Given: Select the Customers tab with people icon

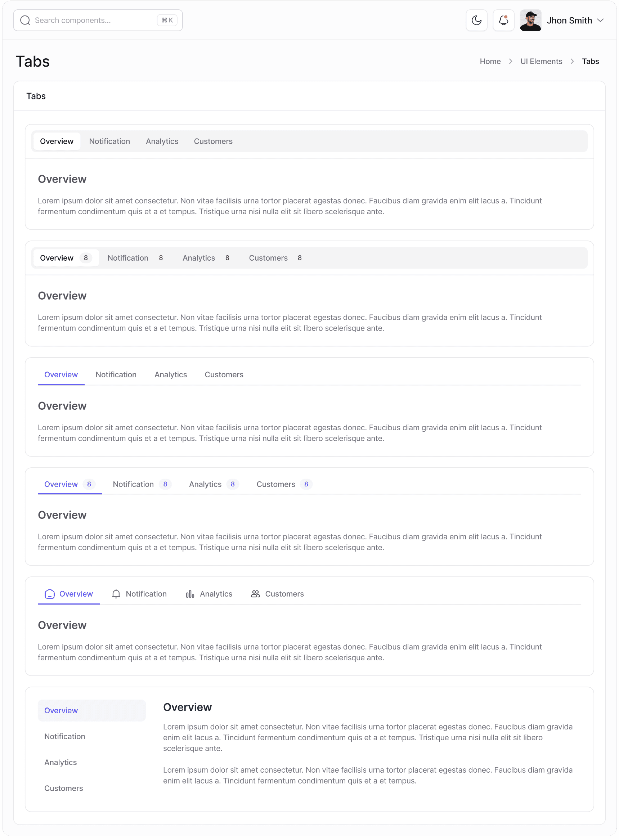Looking at the screenshot, I should (277, 594).
